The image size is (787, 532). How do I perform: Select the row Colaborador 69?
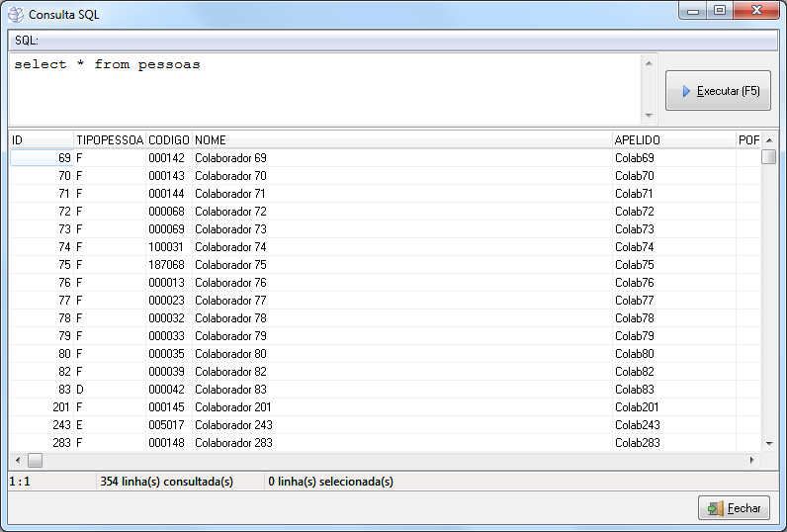coord(230,158)
